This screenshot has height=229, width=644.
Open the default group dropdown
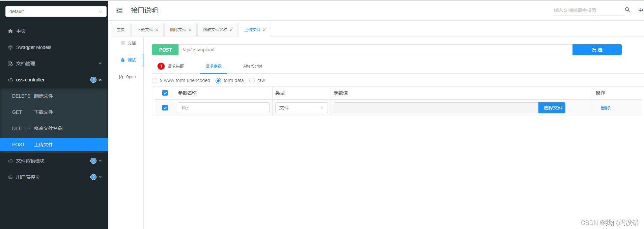pos(56,11)
